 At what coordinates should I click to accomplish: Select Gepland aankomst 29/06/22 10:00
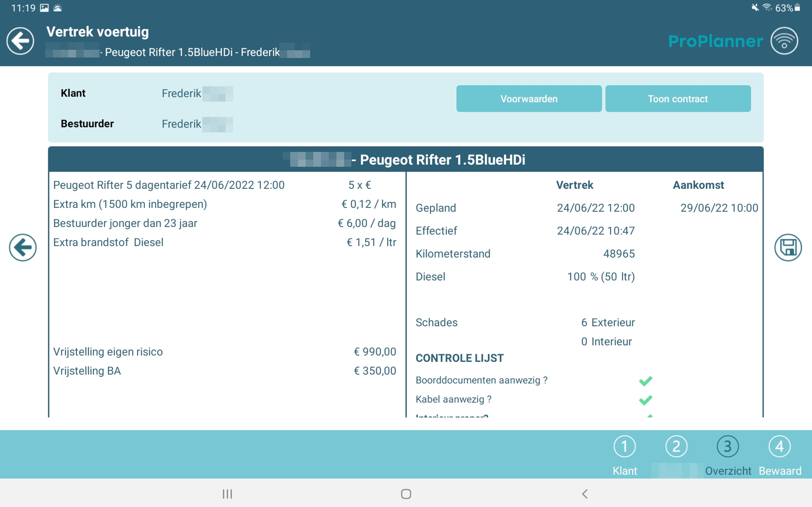click(719, 208)
